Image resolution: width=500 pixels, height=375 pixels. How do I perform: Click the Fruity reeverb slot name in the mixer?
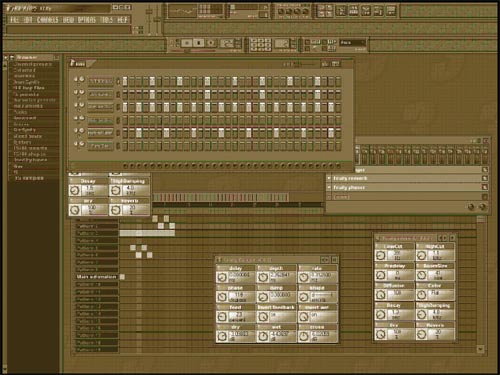tap(350, 178)
